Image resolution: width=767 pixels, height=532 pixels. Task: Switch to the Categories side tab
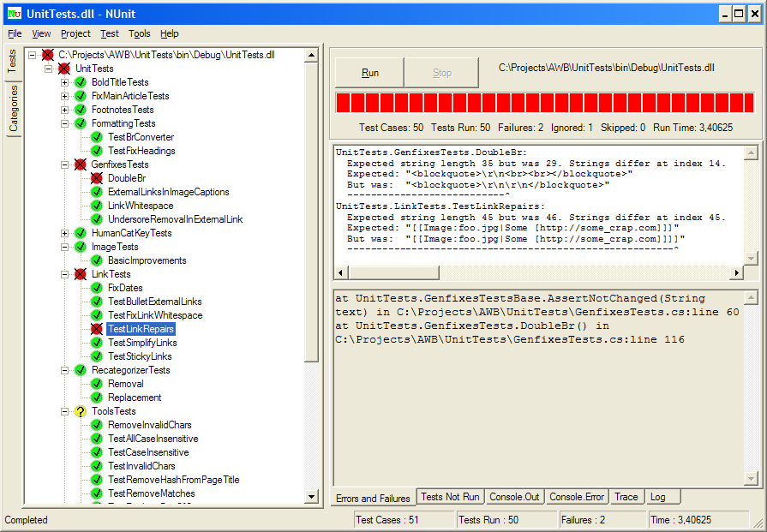tap(13, 109)
